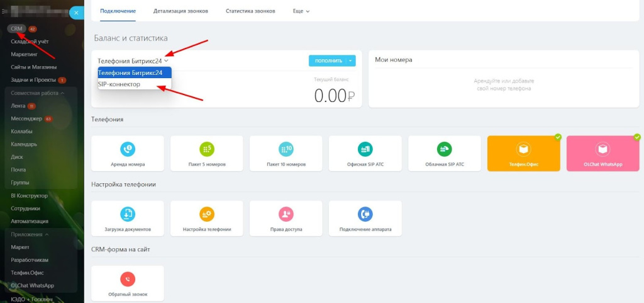Click the Права доступа icon

tap(286, 214)
